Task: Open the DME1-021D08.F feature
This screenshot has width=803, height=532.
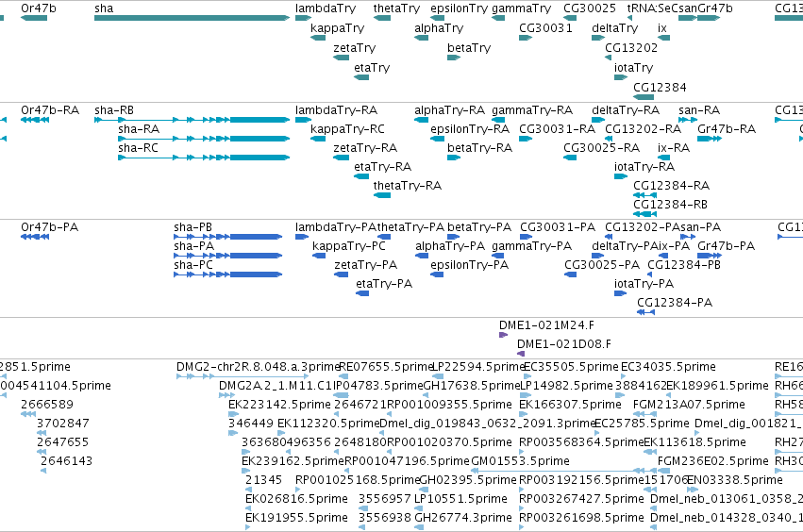Action: point(521,354)
